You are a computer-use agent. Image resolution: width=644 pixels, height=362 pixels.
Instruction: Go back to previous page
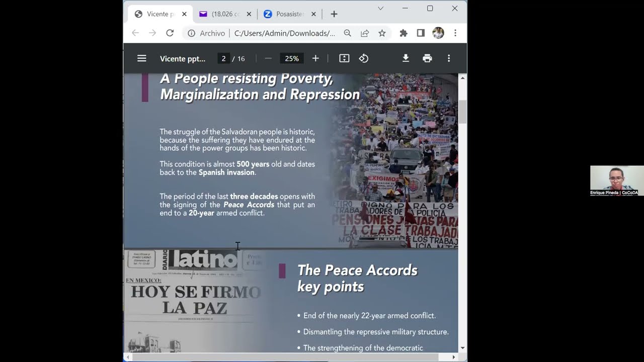coord(135,33)
